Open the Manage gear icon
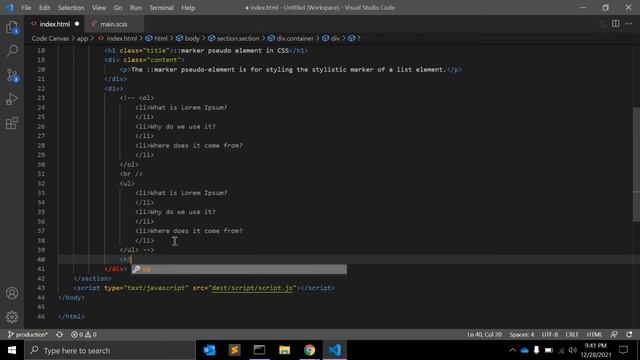This screenshot has height=360, width=640. (x=12, y=317)
